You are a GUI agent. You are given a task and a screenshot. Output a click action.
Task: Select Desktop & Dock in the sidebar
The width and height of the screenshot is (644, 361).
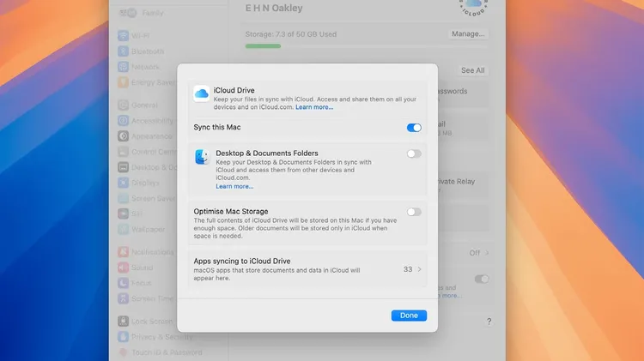147,167
